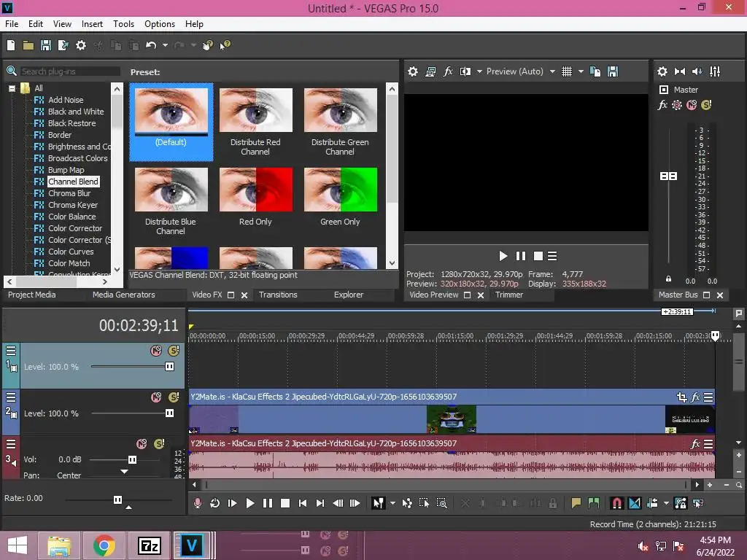Adjust audio track Vol slider
The image size is (747, 560).
point(133,459)
